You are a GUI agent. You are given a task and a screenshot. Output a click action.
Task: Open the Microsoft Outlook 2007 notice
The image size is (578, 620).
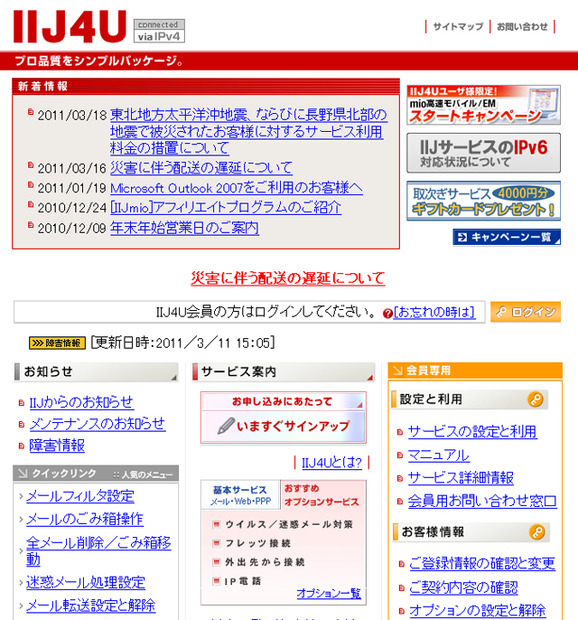pyautogui.click(x=236, y=188)
